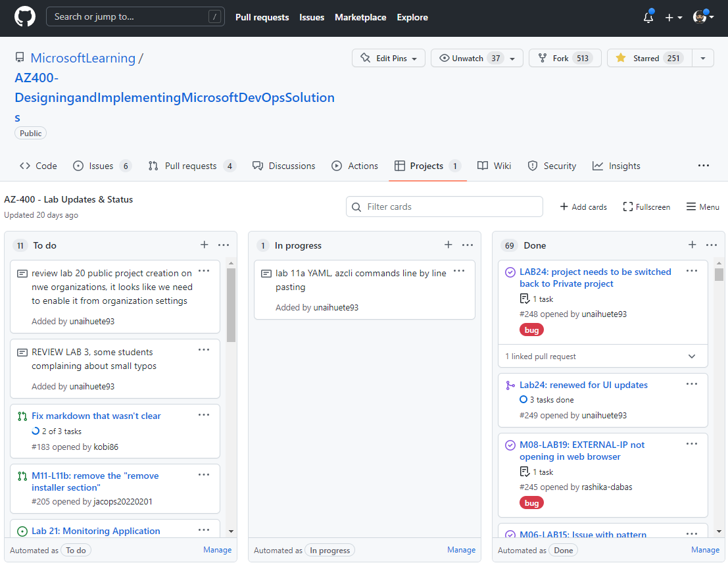This screenshot has width=728, height=565.
Task: Open the Security tab
Action: coord(552,166)
